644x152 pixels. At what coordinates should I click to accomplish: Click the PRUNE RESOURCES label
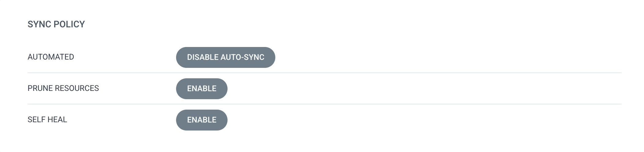pyautogui.click(x=63, y=88)
